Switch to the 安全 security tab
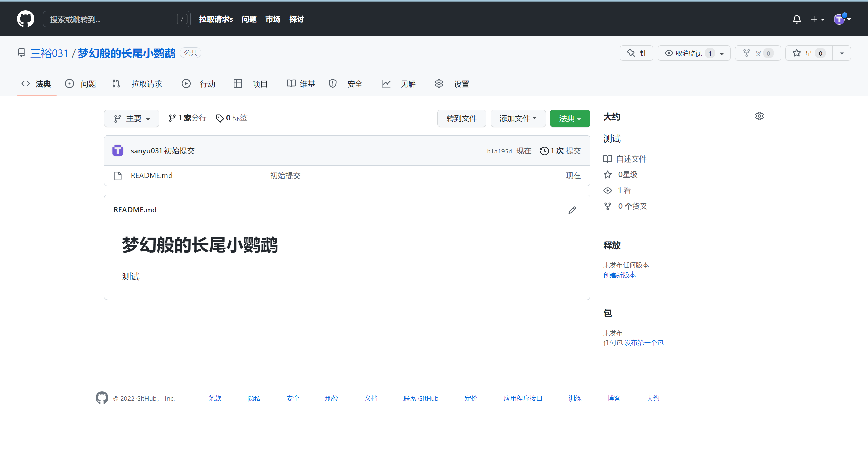The image size is (868, 469). [346, 84]
